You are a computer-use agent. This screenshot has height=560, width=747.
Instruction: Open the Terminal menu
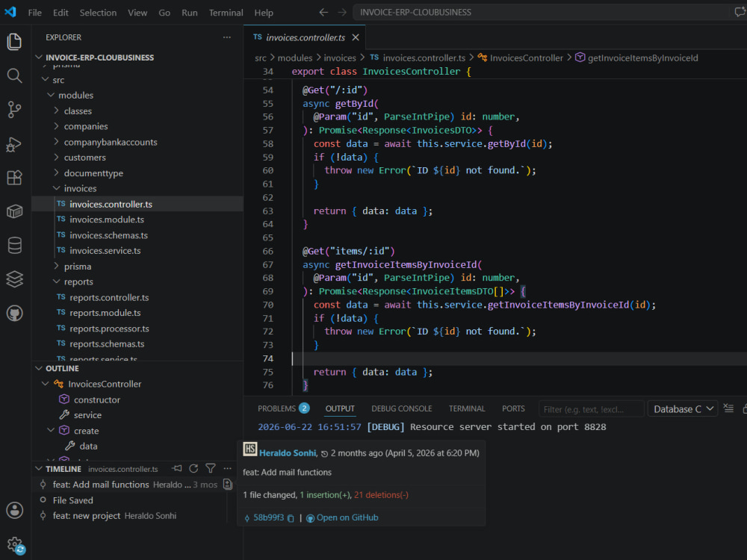(x=226, y=13)
